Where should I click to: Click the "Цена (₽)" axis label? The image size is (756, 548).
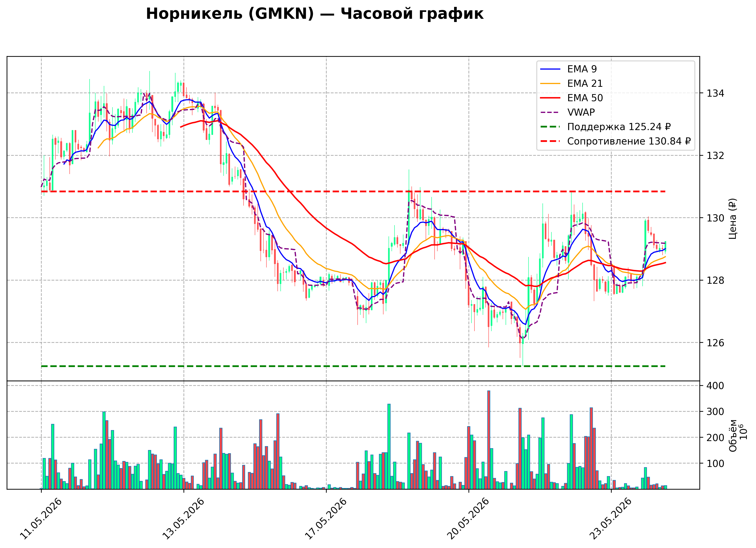coord(733,218)
